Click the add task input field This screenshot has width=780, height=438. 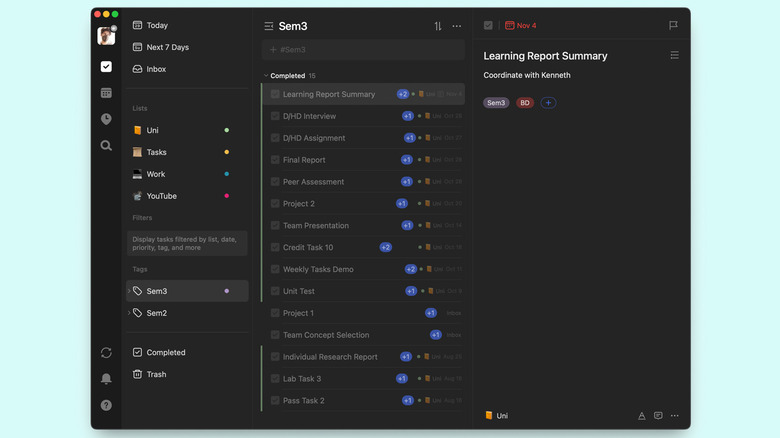(x=364, y=49)
